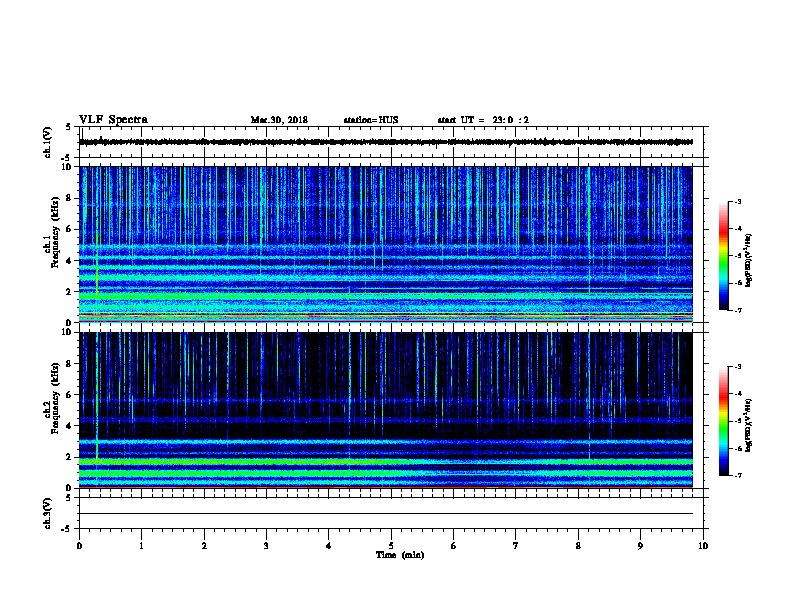Click the "Time (min)" axis title

[400, 555]
